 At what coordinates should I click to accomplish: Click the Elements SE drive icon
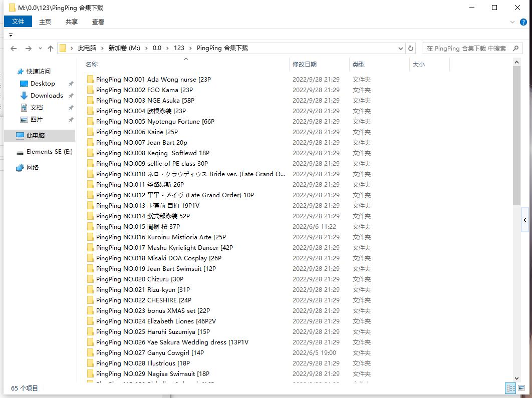(20, 152)
